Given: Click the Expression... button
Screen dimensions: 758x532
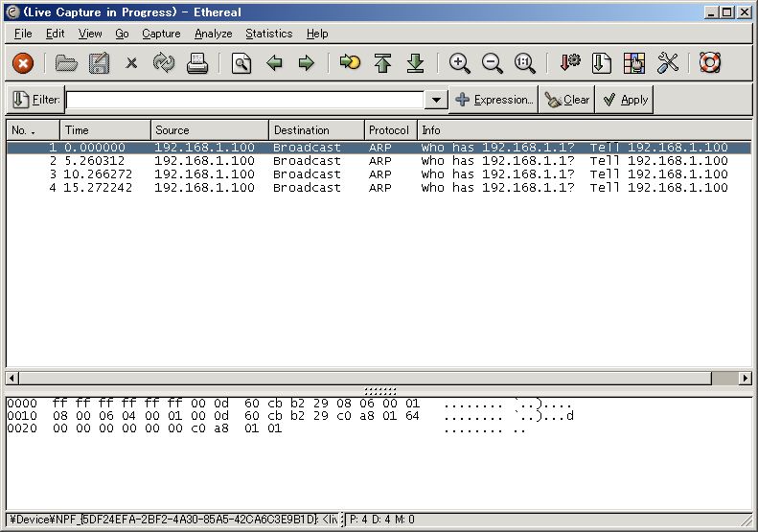Looking at the screenshot, I should 494,100.
